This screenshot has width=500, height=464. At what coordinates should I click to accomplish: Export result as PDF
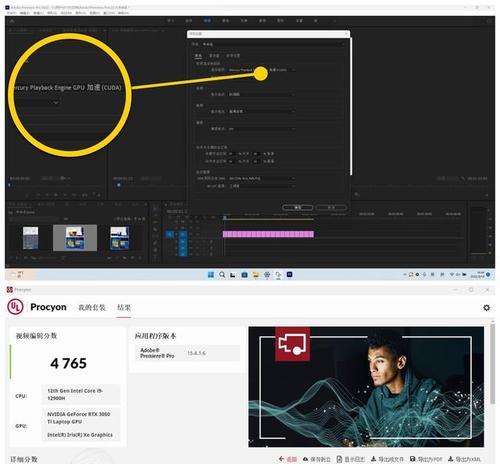pos(426,459)
